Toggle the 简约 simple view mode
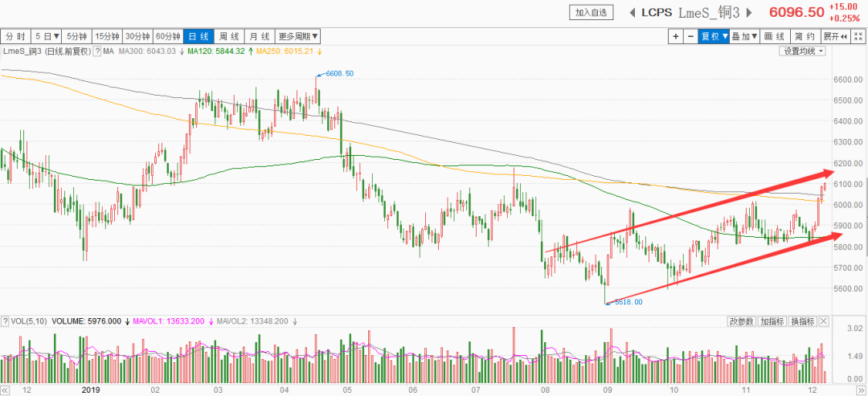This screenshot has height=396, width=868. [x=805, y=36]
